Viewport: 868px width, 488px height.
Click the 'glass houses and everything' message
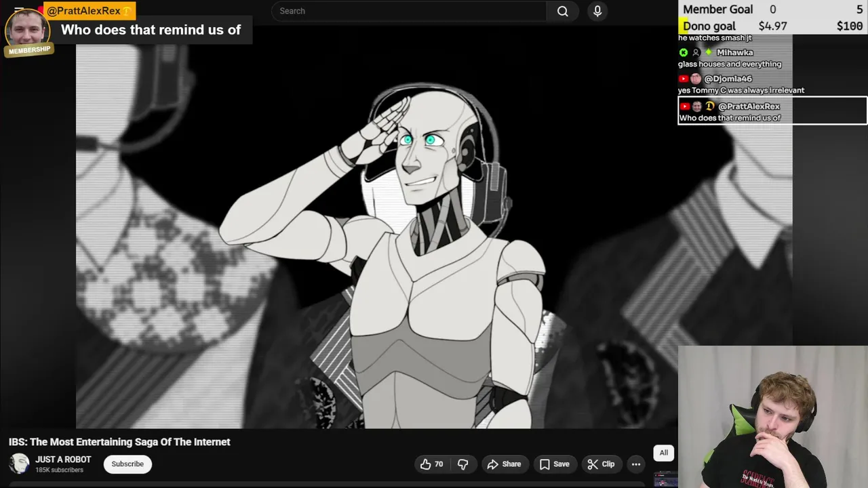730,64
